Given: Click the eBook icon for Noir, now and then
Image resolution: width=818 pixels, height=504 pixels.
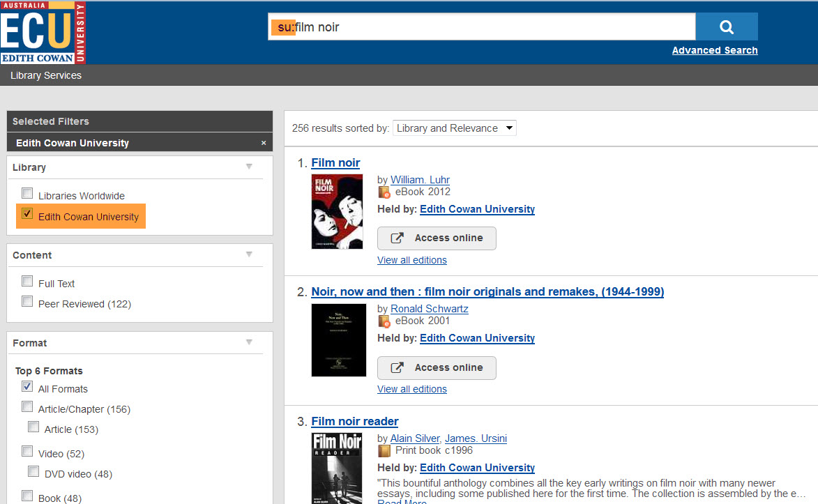Looking at the screenshot, I should pyautogui.click(x=384, y=321).
